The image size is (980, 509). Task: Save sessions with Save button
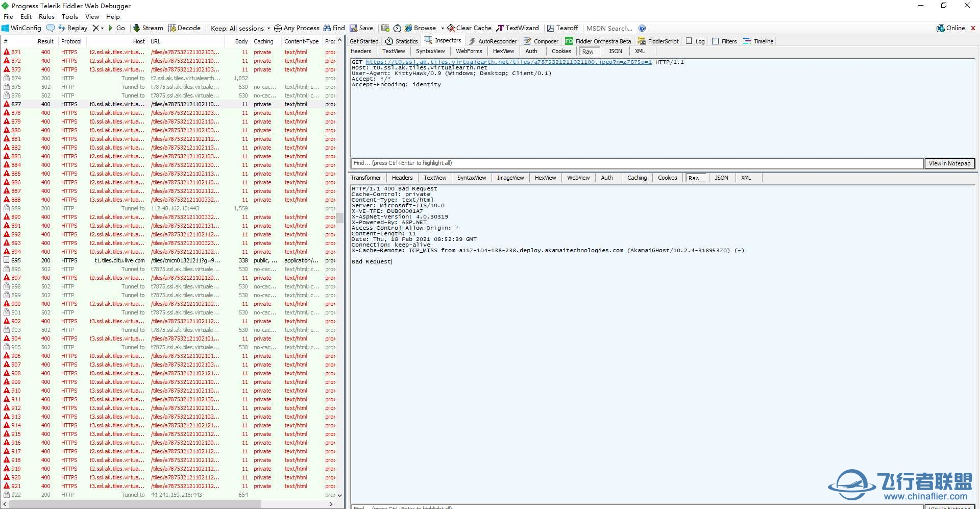point(361,28)
